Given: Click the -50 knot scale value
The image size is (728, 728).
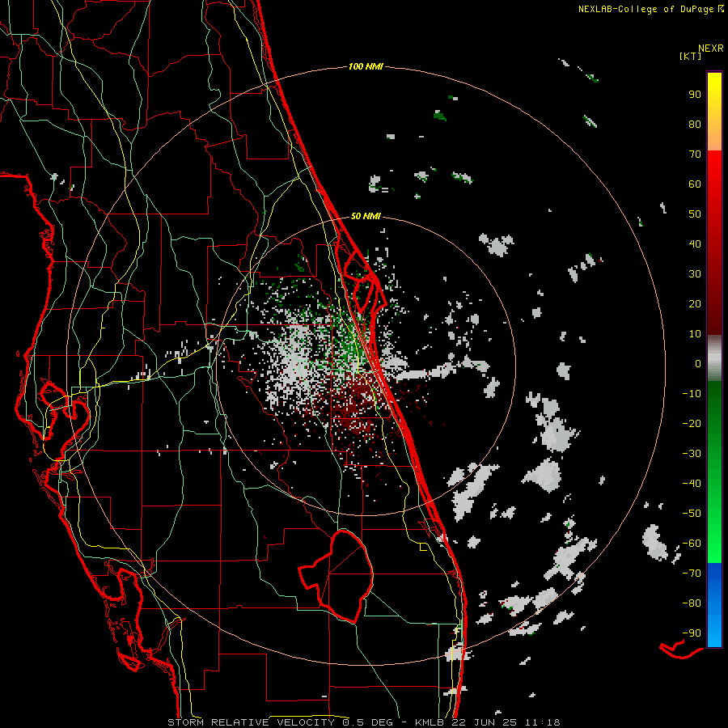Looking at the screenshot, I should (692, 513).
